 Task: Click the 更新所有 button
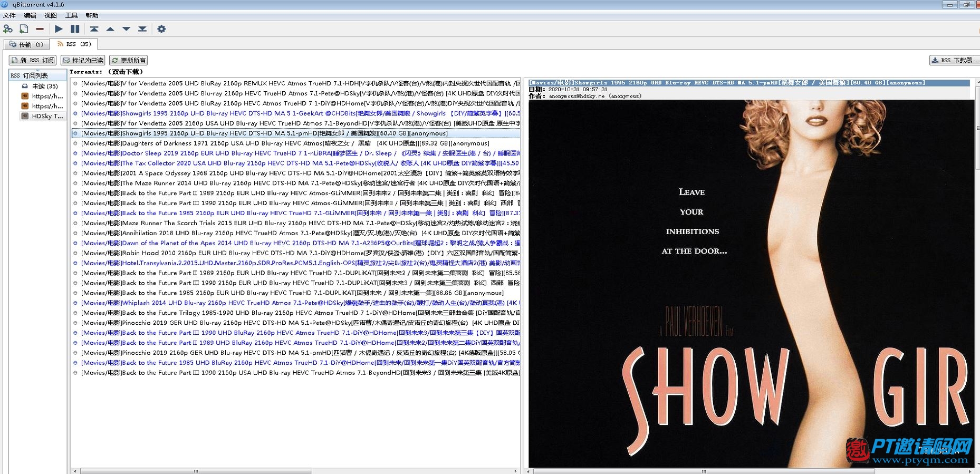(x=128, y=60)
